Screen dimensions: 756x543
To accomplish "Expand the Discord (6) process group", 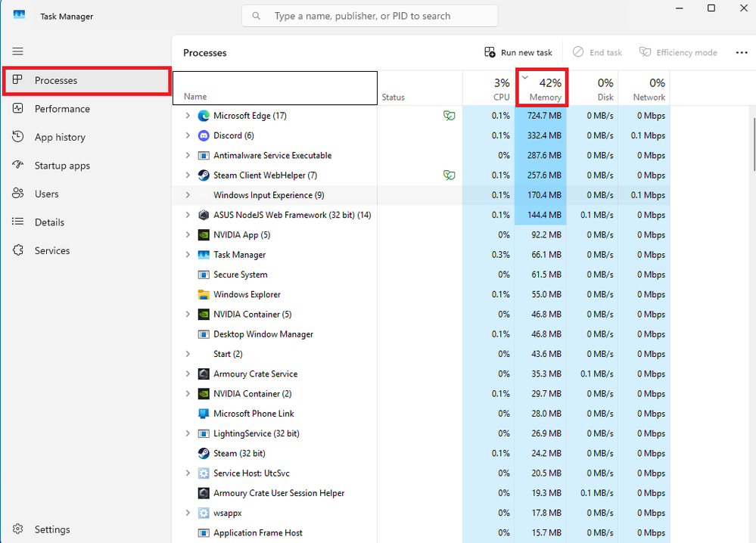I will (x=188, y=135).
